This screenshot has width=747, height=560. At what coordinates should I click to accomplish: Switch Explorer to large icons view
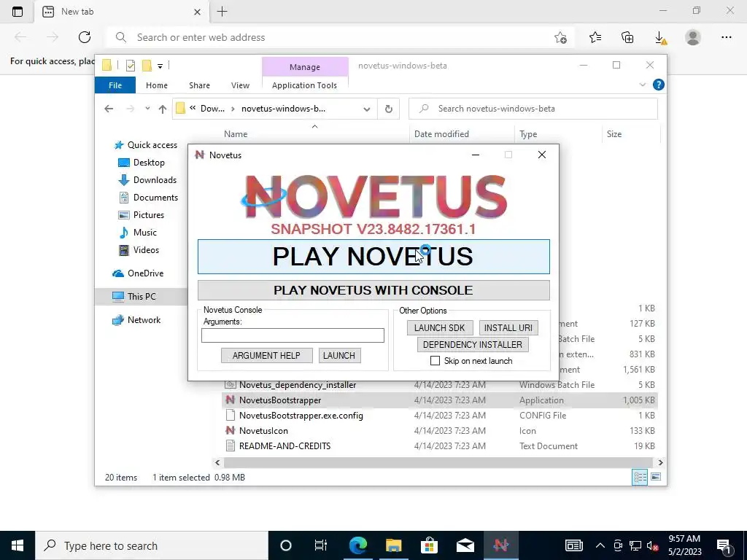(x=656, y=477)
